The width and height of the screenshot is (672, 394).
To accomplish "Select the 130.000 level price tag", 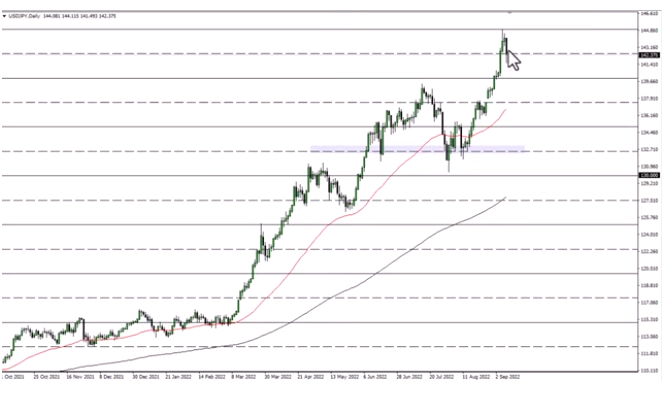I will point(649,175).
